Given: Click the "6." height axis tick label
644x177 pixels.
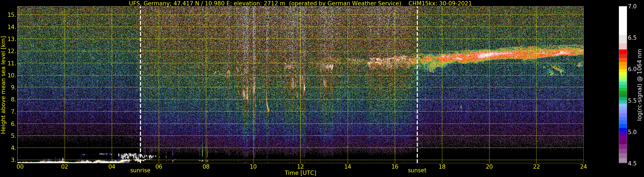Looking at the screenshot, I should tap(14, 124).
